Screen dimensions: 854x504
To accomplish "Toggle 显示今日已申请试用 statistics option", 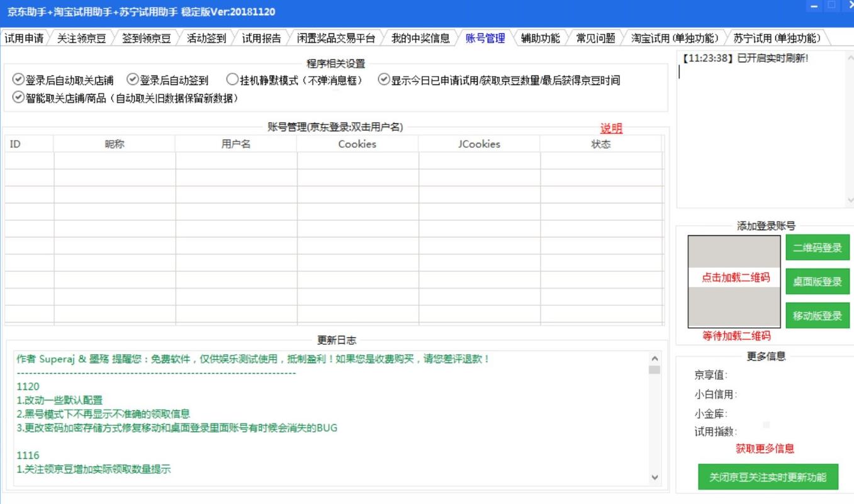I will click(499, 80).
